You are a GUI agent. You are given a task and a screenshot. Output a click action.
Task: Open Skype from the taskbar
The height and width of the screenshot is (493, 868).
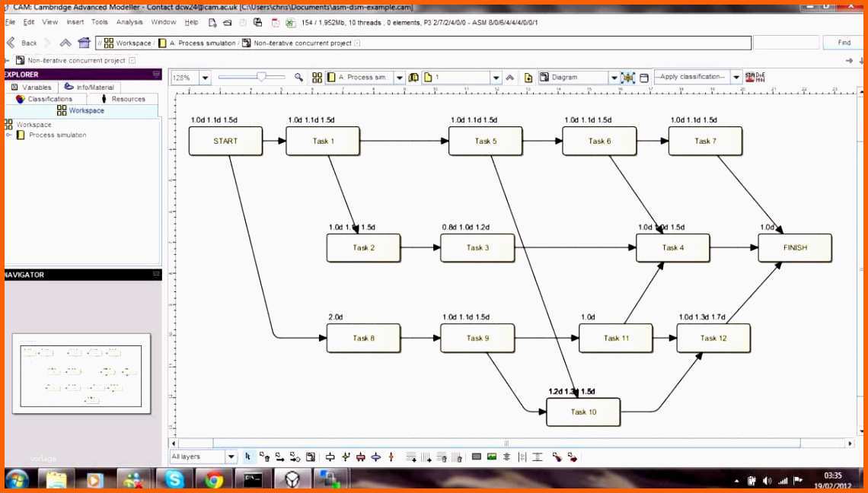click(x=174, y=479)
